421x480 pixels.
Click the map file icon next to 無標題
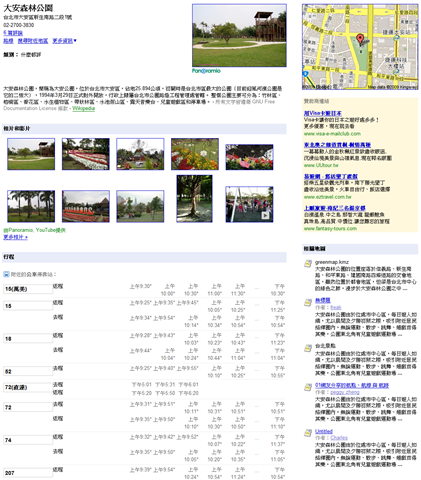(308, 302)
